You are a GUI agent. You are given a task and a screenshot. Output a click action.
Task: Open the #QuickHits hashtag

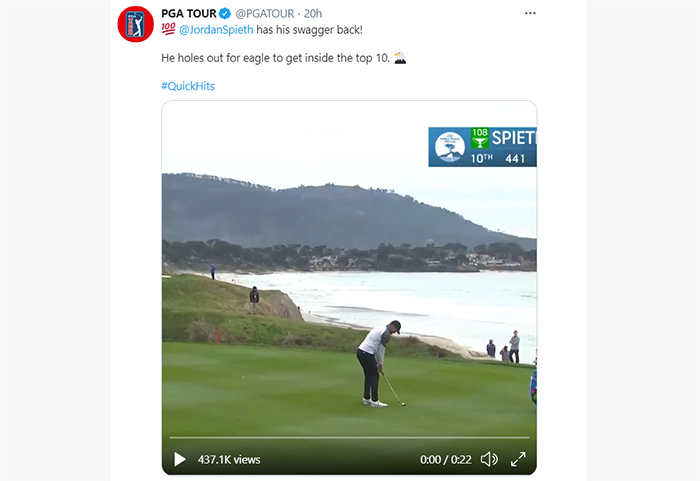point(188,86)
